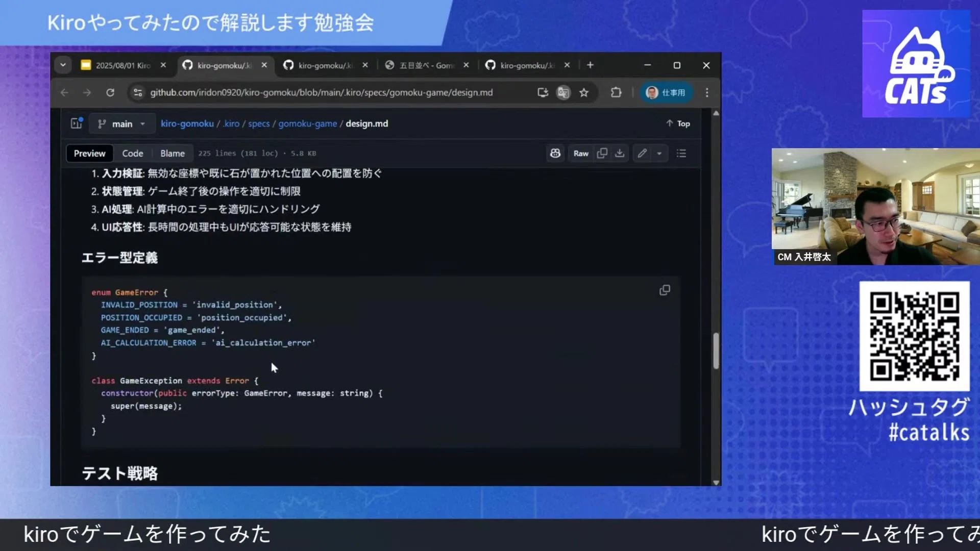Image resolution: width=980 pixels, height=551 pixels.
Task: Close the 五目並べ tab
Action: pos(466,65)
